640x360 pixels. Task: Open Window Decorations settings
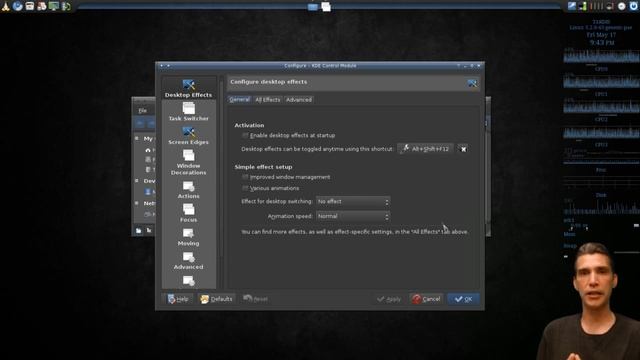click(x=188, y=162)
